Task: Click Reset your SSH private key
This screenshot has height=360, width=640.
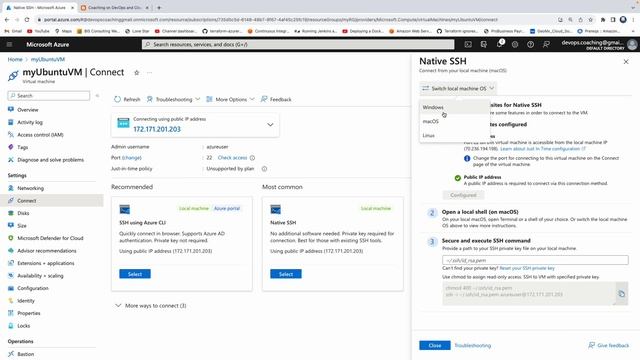Action: tap(527, 268)
